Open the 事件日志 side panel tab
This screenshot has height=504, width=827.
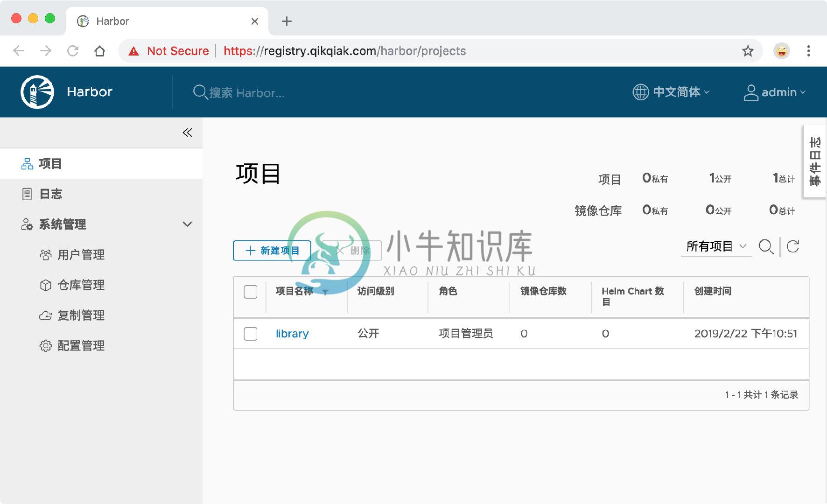pos(815,161)
